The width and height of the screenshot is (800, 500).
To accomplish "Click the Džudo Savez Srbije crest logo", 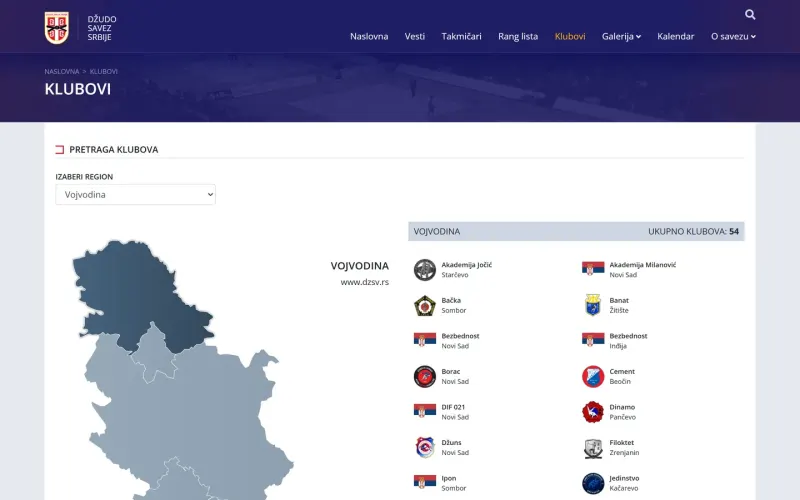I will pyautogui.click(x=57, y=28).
